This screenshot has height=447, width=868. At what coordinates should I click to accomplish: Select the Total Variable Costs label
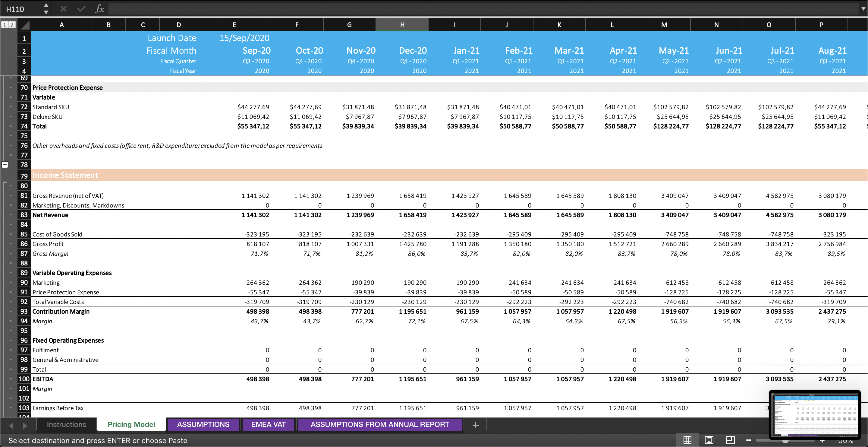pyautogui.click(x=58, y=302)
